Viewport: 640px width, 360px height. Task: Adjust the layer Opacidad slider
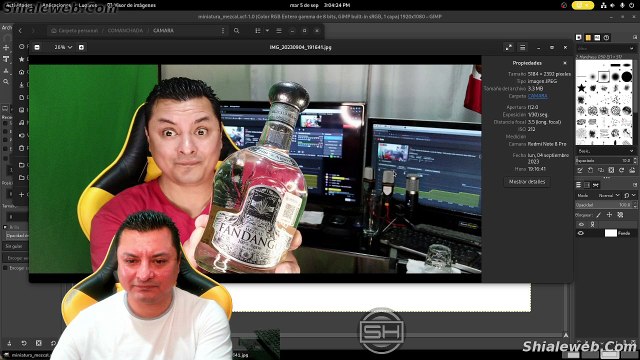(606, 205)
